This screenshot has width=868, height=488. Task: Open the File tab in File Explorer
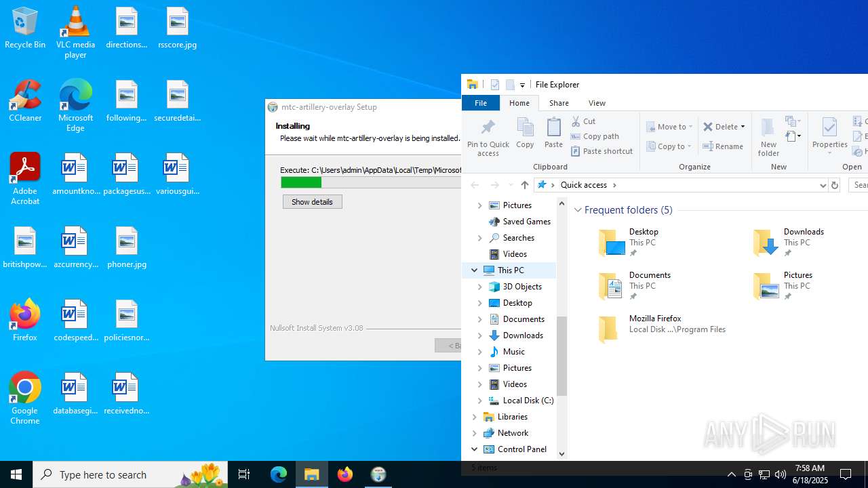(x=481, y=103)
